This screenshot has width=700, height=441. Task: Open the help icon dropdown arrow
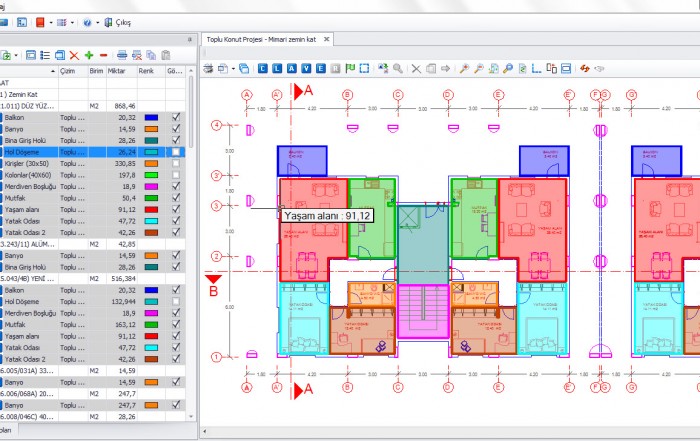coord(96,21)
